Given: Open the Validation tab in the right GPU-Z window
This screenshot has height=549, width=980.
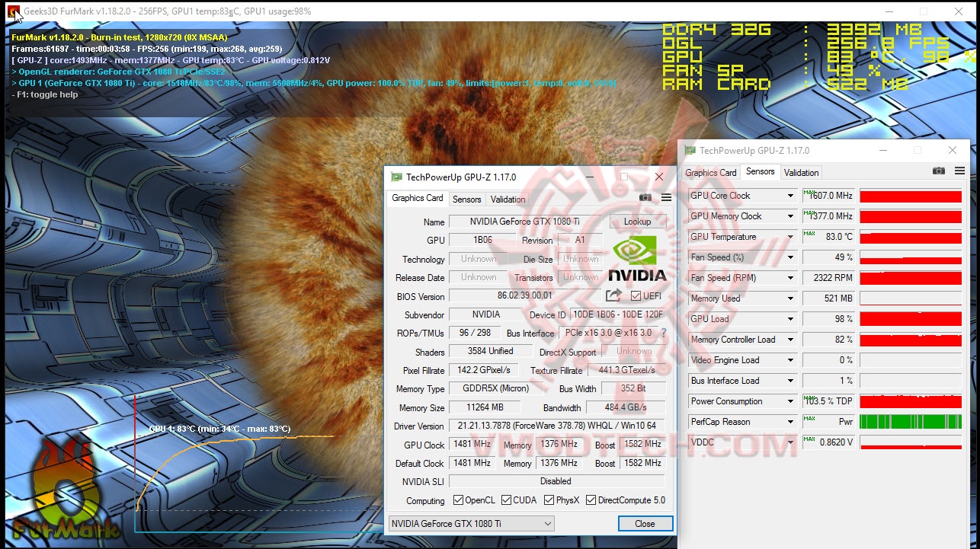Looking at the screenshot, I should point(802,173).
